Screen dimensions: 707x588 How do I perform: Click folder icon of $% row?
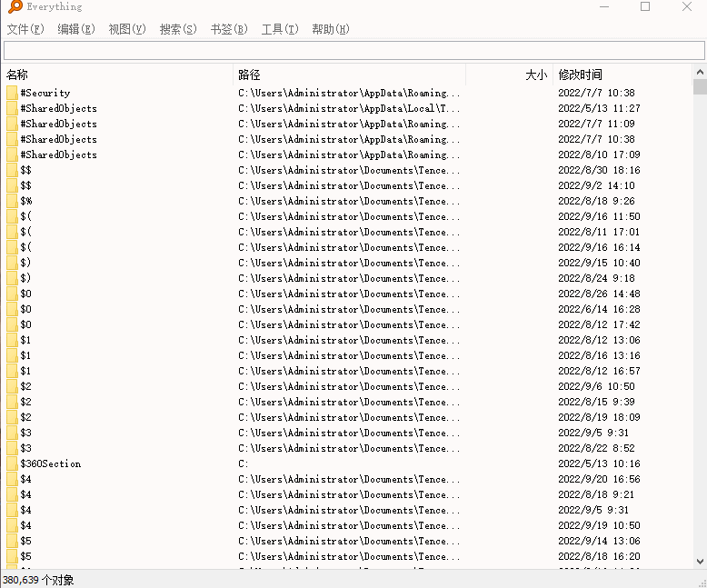[12, 201]
